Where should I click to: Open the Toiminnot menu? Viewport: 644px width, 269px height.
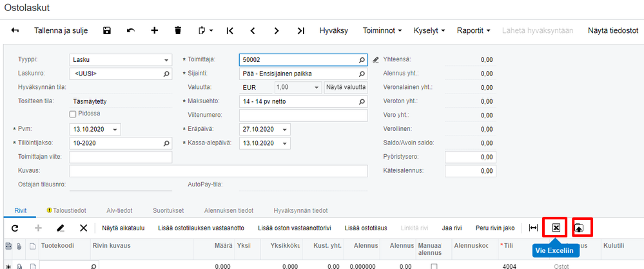pos(382,30)
